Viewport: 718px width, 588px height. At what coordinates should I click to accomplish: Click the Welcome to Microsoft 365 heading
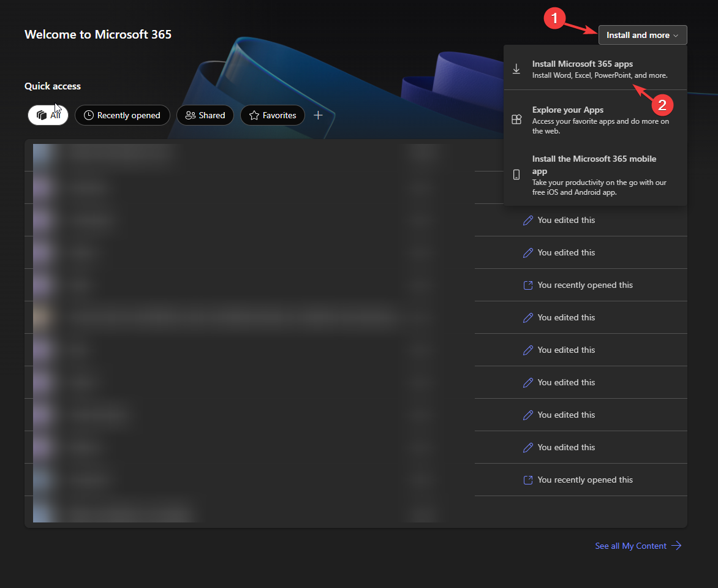[98, 34]
